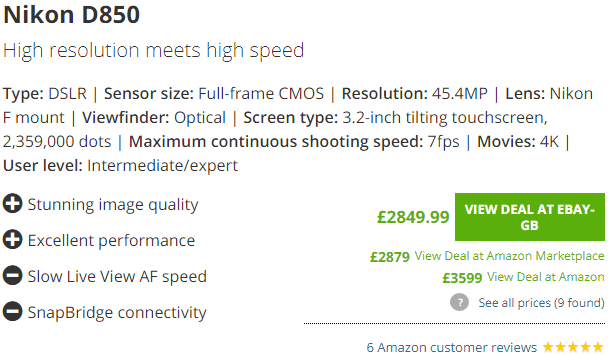
Task: Click the SnapBridge connectivity text
Action: coord(117,312)
